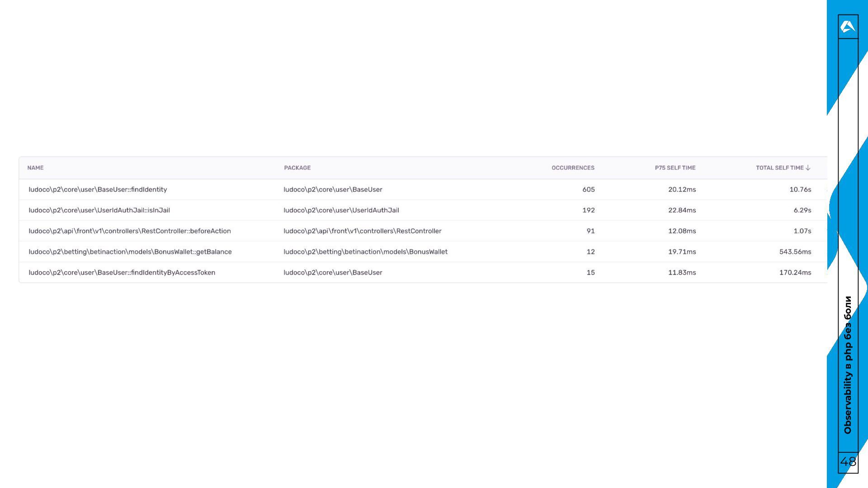Click total self time 10.76s
Image resolution: width=868 pixels, height=488 pixels.
(x=800, y=189)
